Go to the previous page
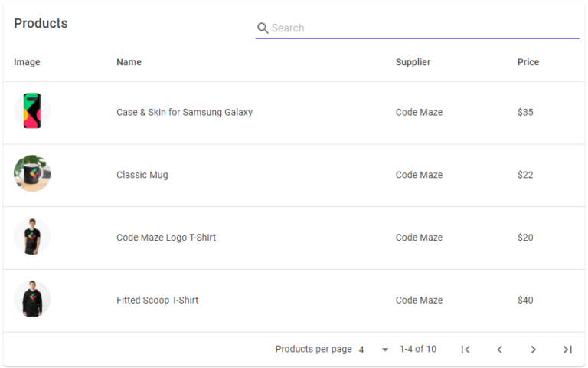This screenshot has height=368, width=588. (499, 350)
